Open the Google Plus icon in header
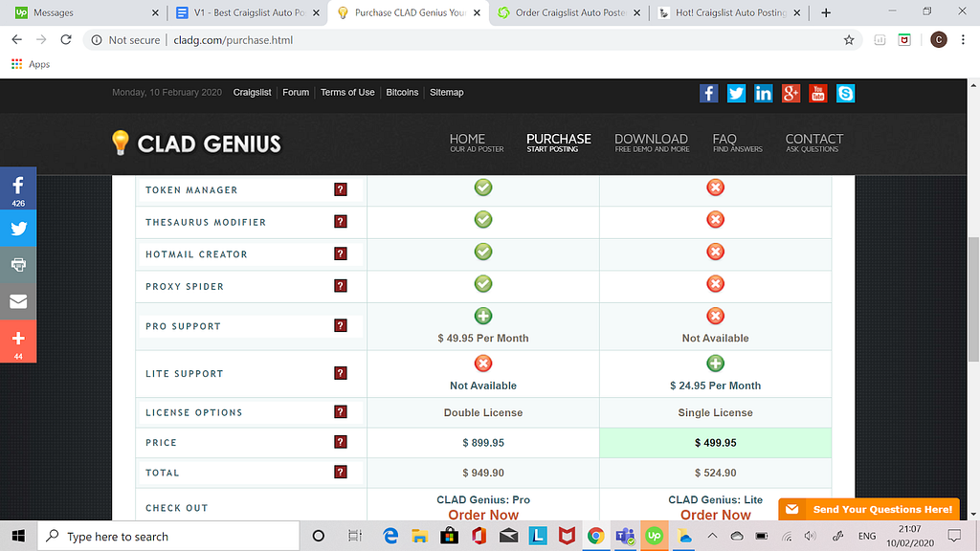Viewport: 980px width, 551px height. [x=791, y=93]
